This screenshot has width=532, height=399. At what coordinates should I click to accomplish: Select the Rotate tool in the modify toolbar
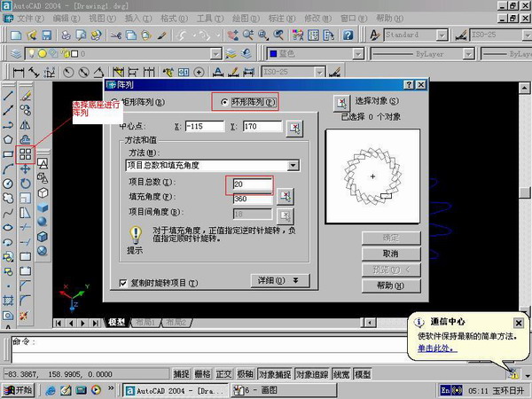[x=26, y=183]
